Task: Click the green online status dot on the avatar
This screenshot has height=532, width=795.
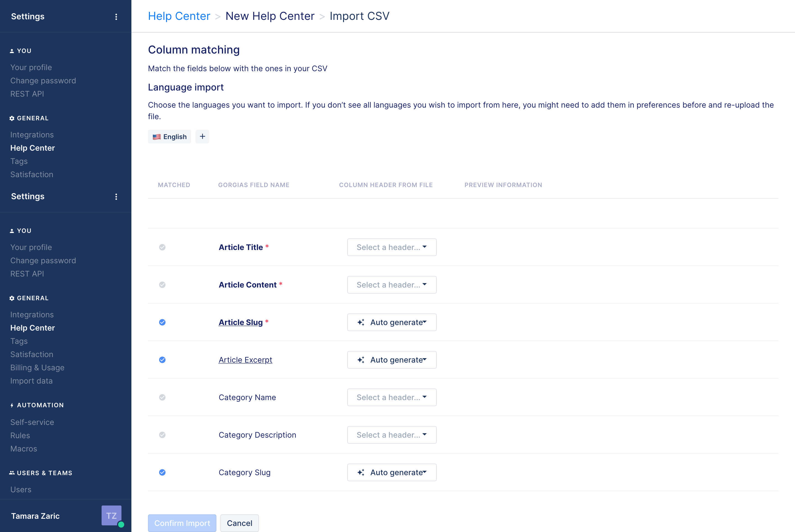Action: 121,525
